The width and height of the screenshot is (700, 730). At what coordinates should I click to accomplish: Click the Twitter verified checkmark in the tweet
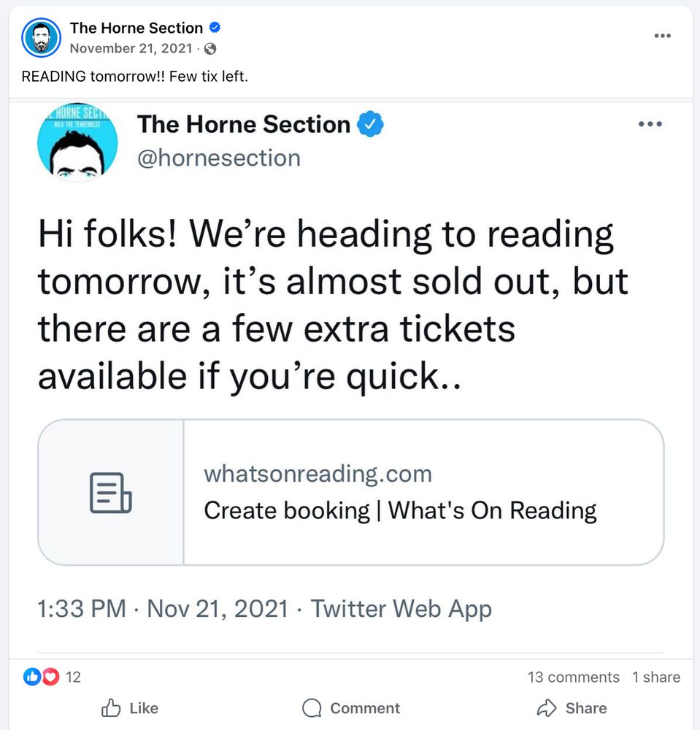click(372, 124)
